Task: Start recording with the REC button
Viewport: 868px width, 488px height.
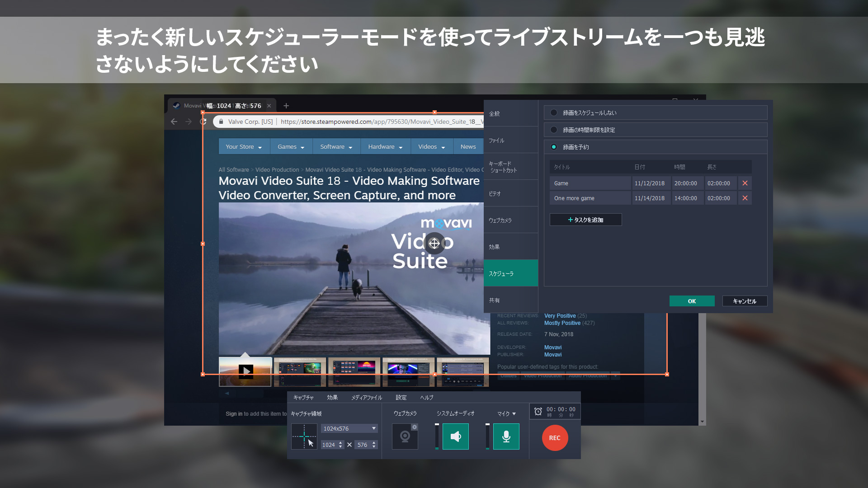Action: pyautogui.click(x=555, y=438)
